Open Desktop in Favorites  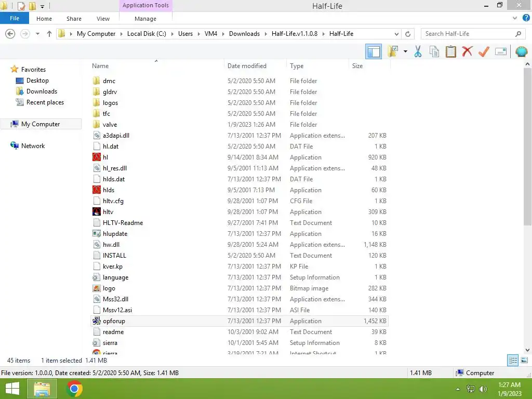(x=37, y=81)
